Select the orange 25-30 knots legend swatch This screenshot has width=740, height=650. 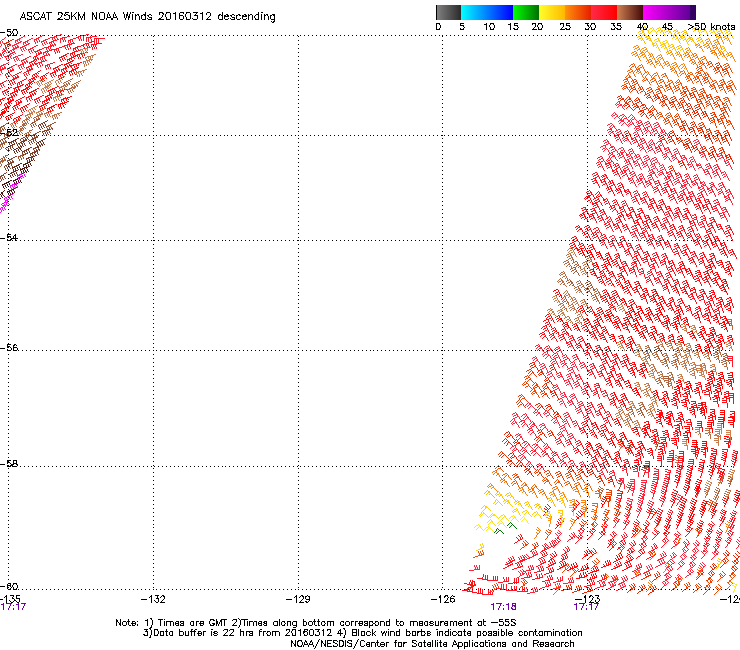pyautogui.click(x=578, y=12)
